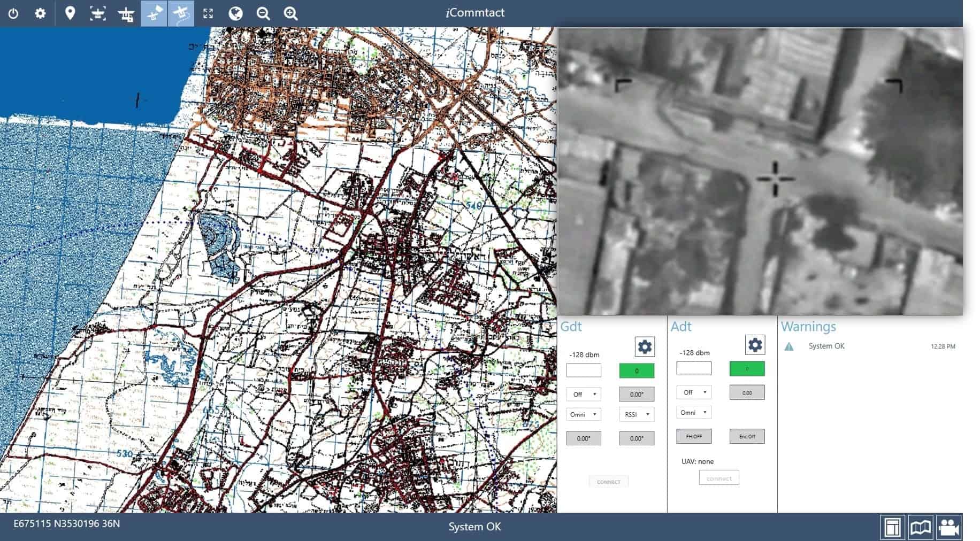Click the green Gdt signal indicator box
The width and height of the screenshot is (980, 541).
point(637,370)
